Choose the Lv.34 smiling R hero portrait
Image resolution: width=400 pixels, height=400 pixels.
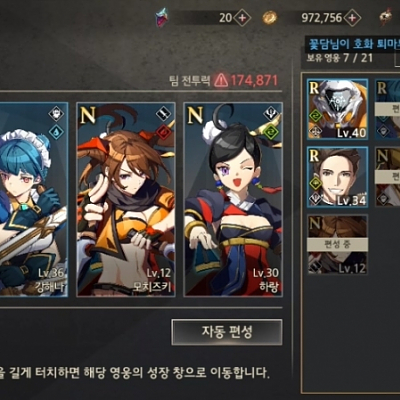tap(337, 177)
